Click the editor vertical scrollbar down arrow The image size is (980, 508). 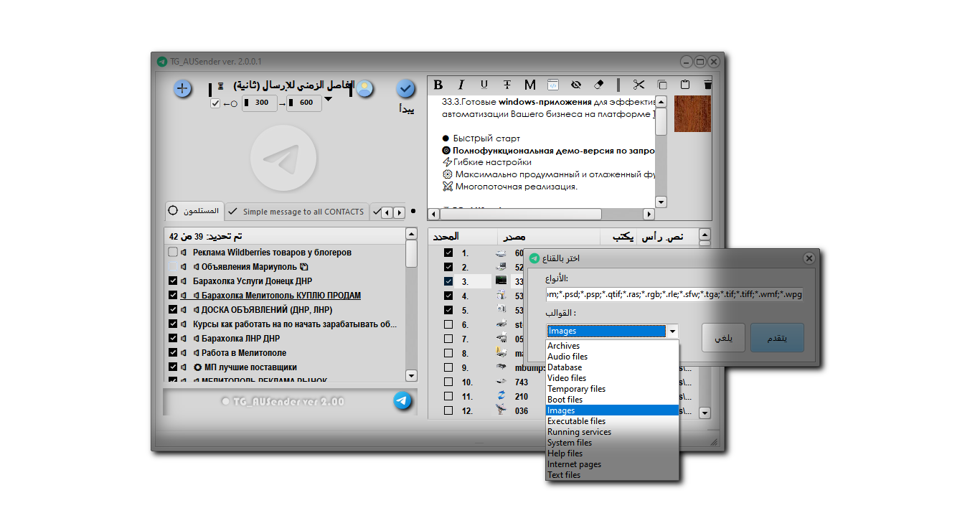click(x=661, y=202)
